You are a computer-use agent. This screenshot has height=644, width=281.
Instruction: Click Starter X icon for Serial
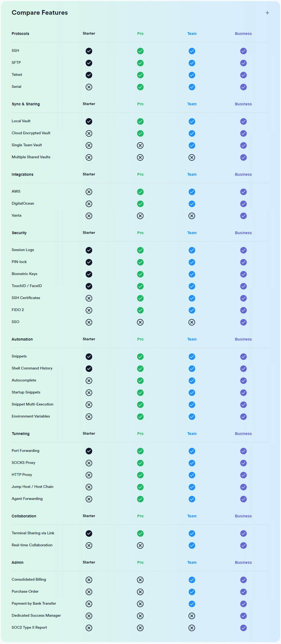[x=89, y=87]
